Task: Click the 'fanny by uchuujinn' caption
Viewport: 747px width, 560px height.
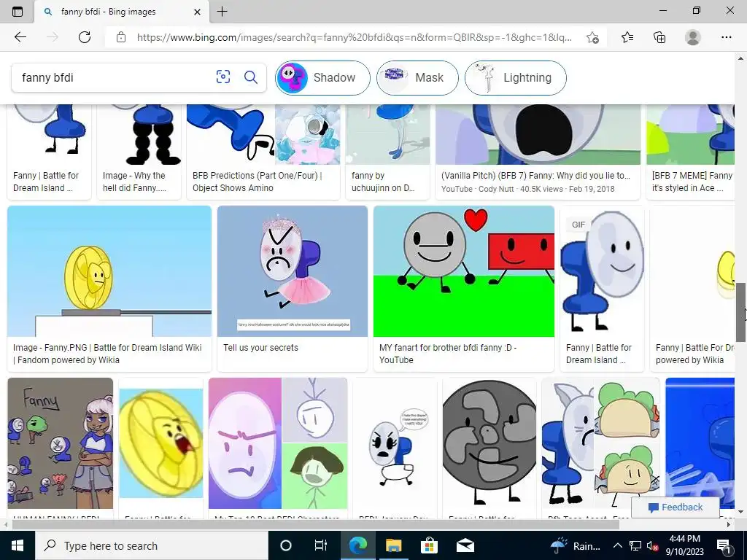Action: (383, 182)
